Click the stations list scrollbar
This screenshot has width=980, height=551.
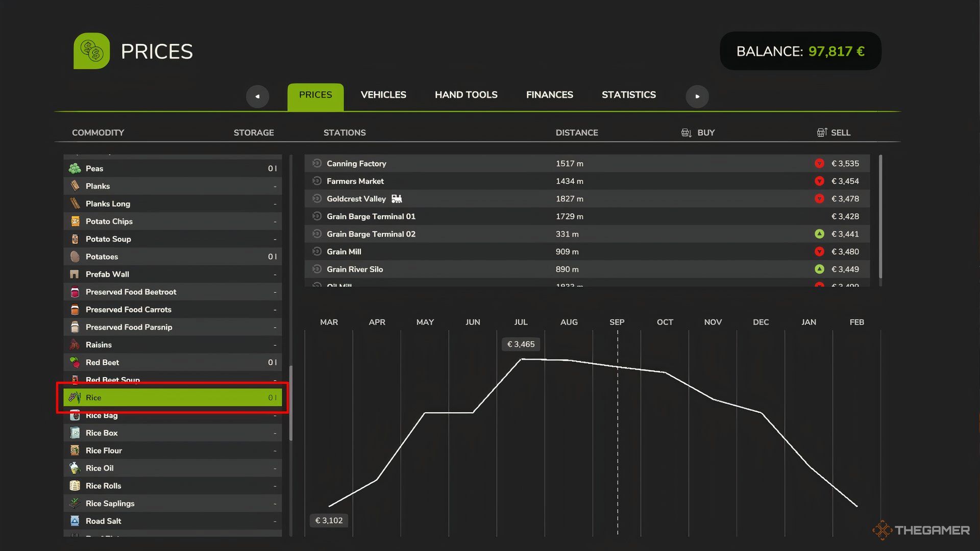point(880,216)
